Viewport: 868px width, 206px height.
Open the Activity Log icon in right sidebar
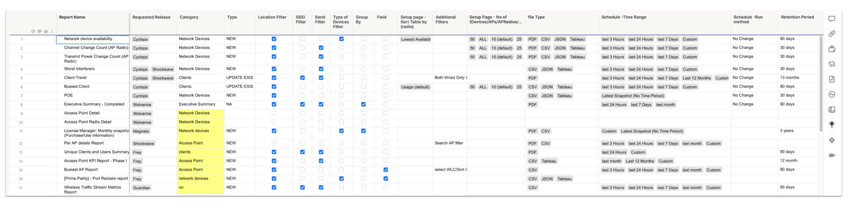[x=832, y=95]
